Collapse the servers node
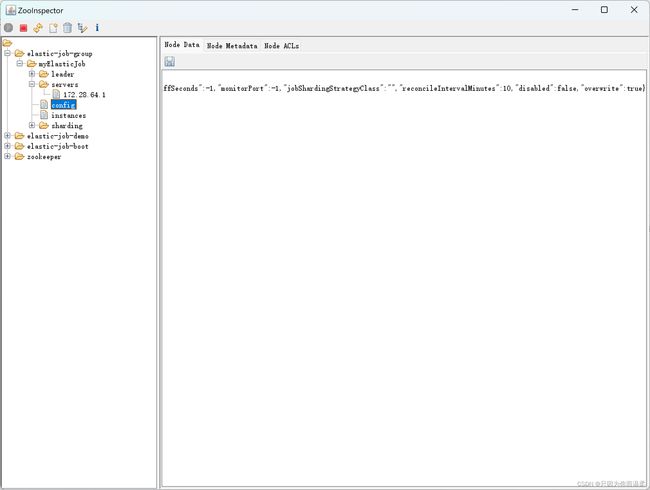 click(x=32, y=84)
